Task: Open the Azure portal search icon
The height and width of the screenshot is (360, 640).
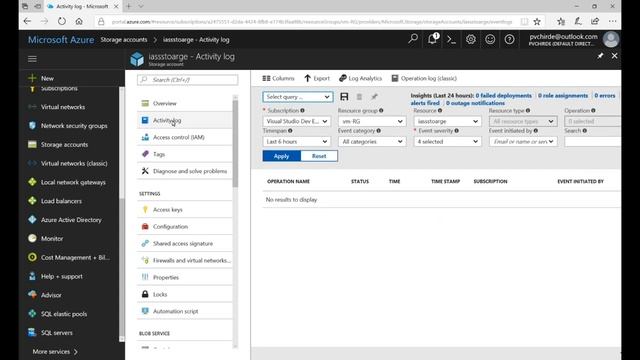Action: [413, 39]
